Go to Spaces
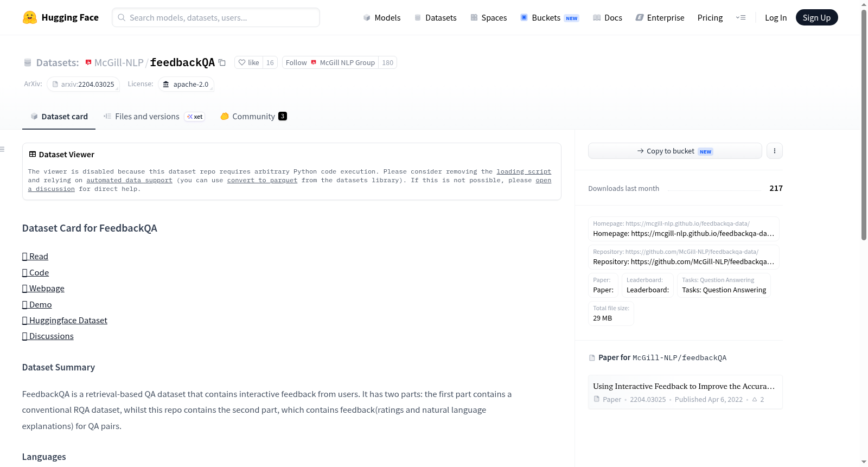This screenshot has width=868, height=467. pos(489,17)
